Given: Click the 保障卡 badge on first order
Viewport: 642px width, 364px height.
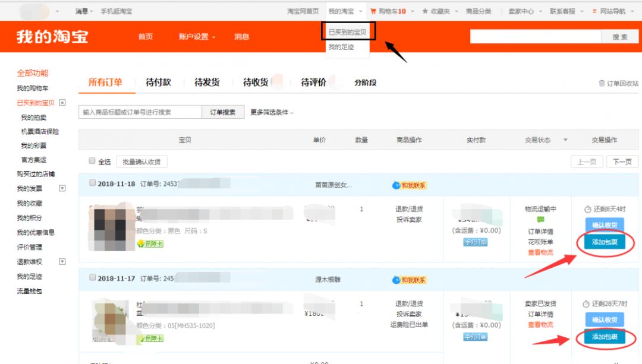Looking at the screenshot, I should coord(150,244).
